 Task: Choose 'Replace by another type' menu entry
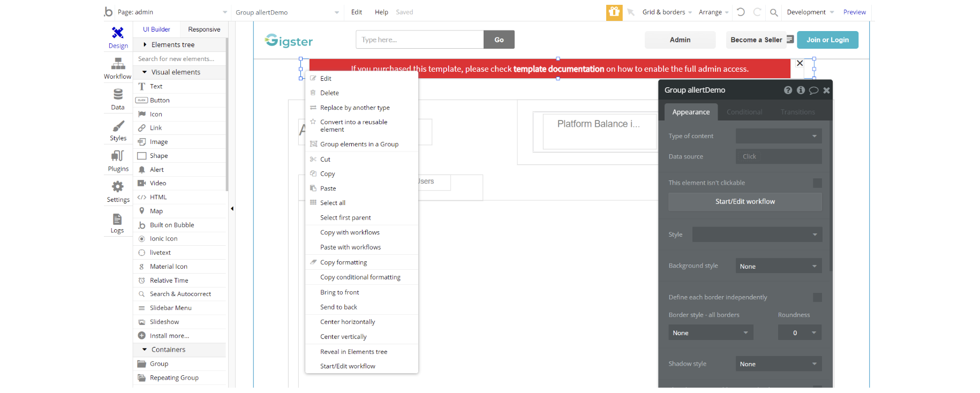coord(361,108)
